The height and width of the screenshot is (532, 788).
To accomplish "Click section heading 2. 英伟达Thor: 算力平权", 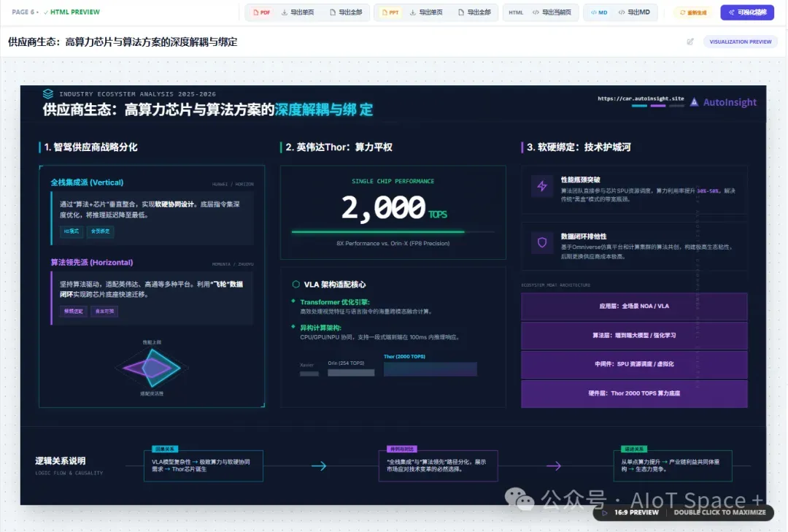I will pos(339,147).
